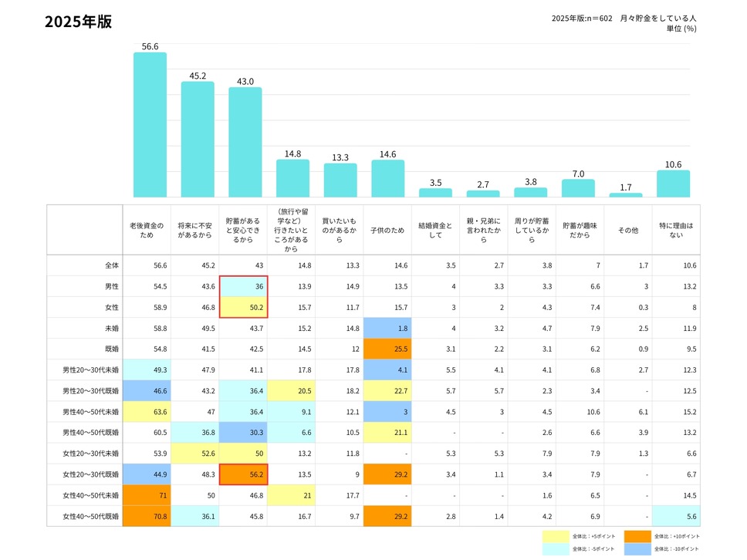Click the 56.6 bar for 老後資金のため
Screen dimensions: 747x560
click(x=150, y=125)
